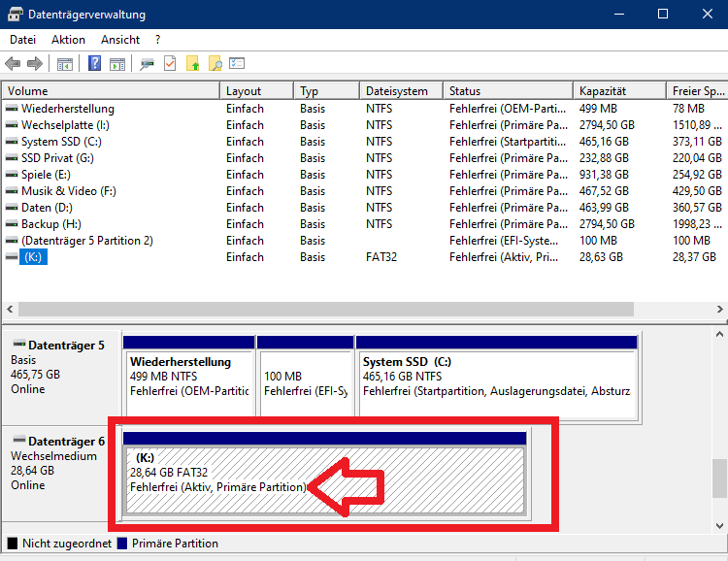Click the yellow folder with green arrow icon
728x561 pixels.
(x=193, y=63)
